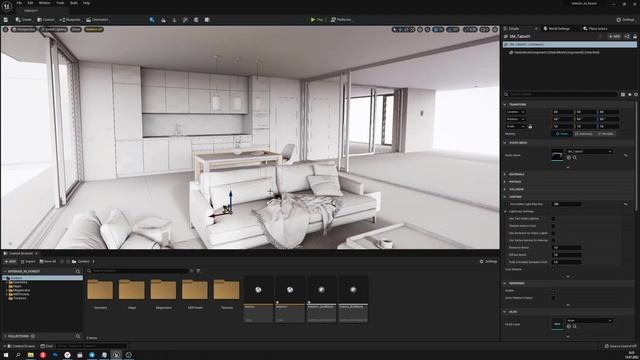Click the favorites star filter icon
The height and width of the screenshot is (360, 640).
tap(629, 94)
